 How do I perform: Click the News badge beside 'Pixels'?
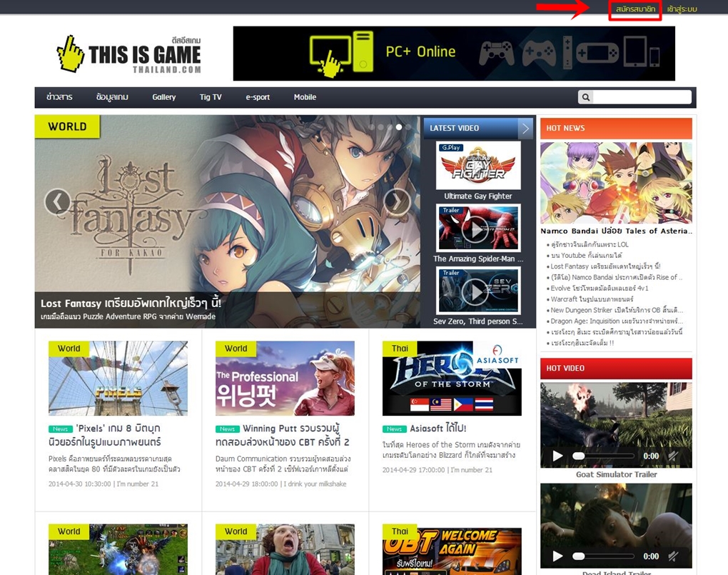click(x=61, y=429)
